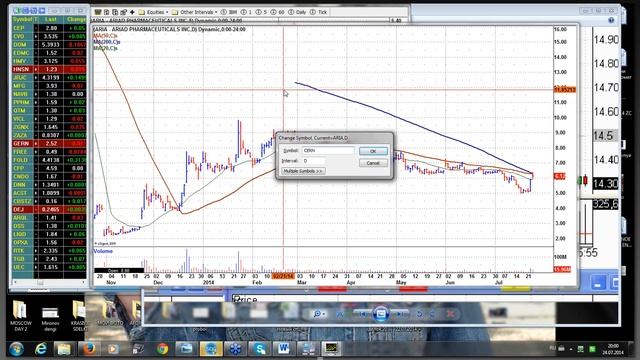640x360 pixels.
Task: Select the DNN symbol row
Action: click(x=49, y=184)
